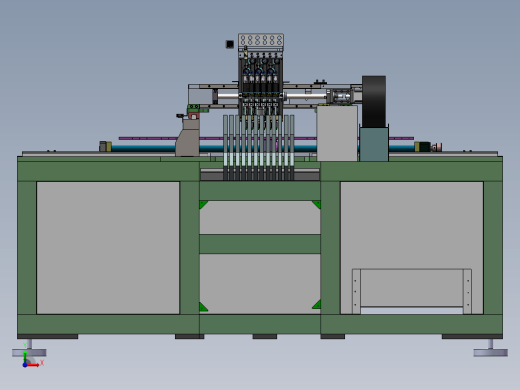
Task: Select the large gray panel in the left bay
Action: [108, 248]
